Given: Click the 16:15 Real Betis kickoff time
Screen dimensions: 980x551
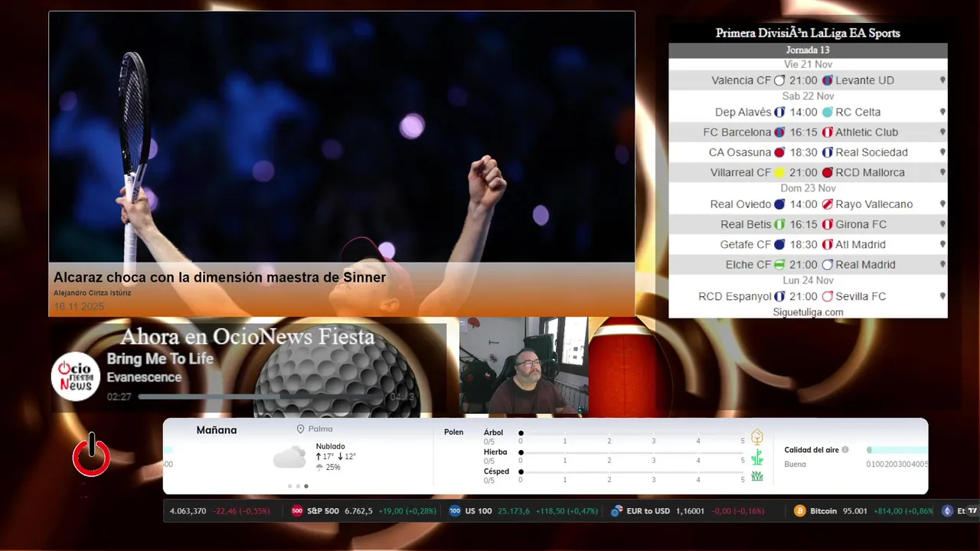Looking at the screenshot, I should 803,224.
